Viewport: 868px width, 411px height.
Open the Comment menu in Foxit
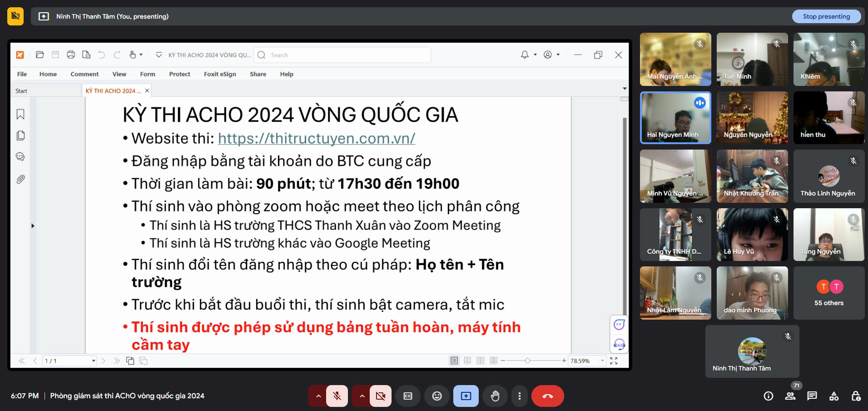pyautogui.click(x=84, y=74)
